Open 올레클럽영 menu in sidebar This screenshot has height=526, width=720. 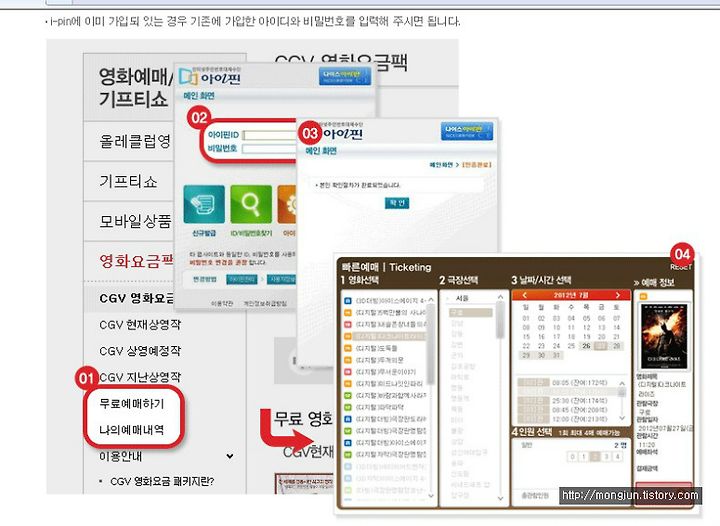coord(135,141)
